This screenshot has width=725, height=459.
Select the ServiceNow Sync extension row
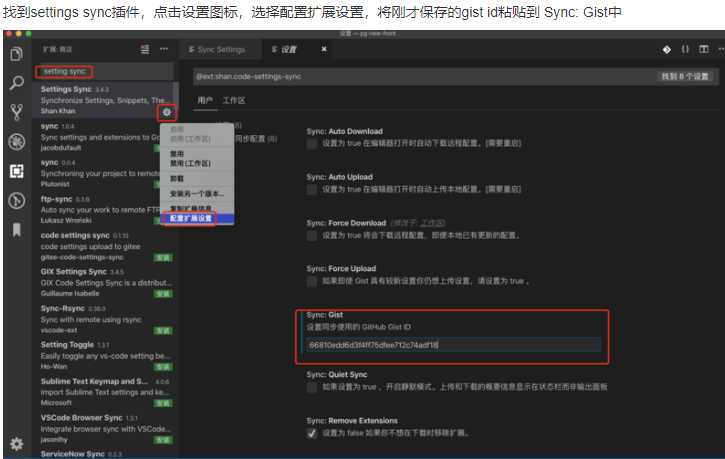104,453
